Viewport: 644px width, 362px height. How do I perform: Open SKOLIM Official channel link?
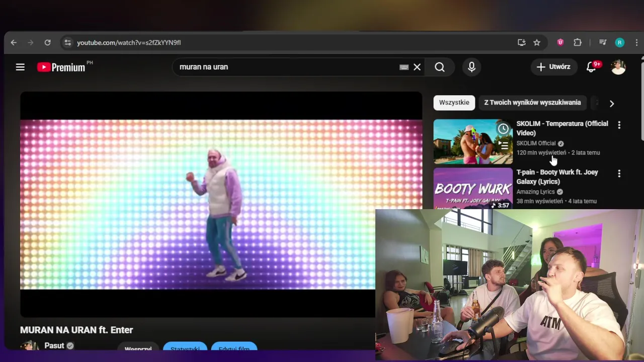point(536,143)
